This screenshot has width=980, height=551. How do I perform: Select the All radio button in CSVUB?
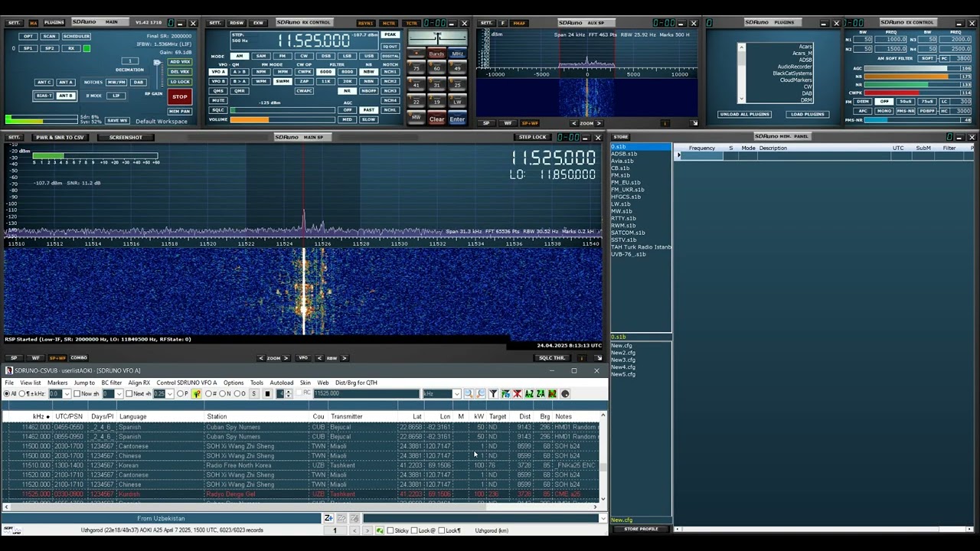pos(6,393)
